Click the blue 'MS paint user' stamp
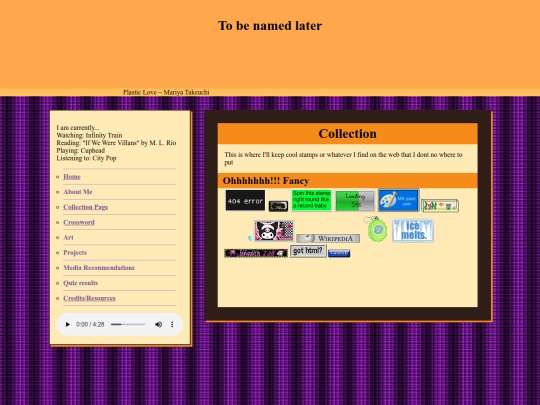The height and width of the screenshot is (405, 540). [x=398, y=200]
